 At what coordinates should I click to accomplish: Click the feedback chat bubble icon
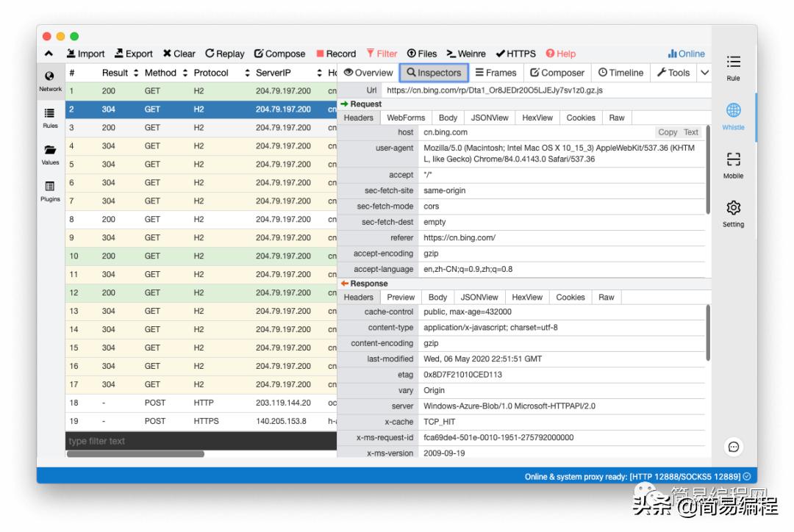pyautogui.click(x=734, y=447)
